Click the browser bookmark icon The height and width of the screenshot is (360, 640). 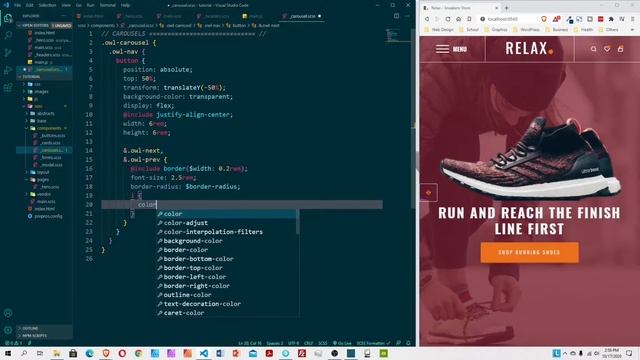(469, 19)
